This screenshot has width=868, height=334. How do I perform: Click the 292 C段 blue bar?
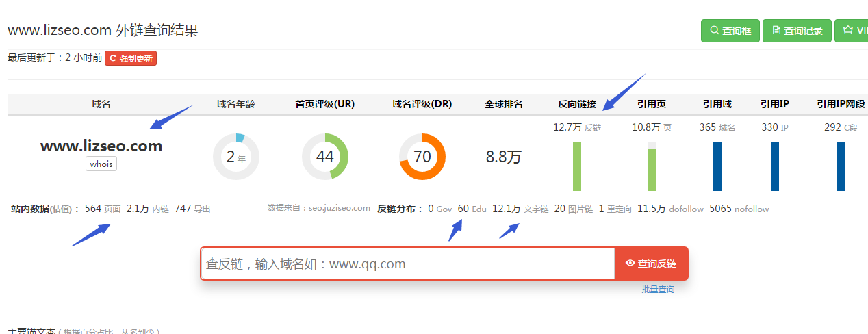point(841,166)
